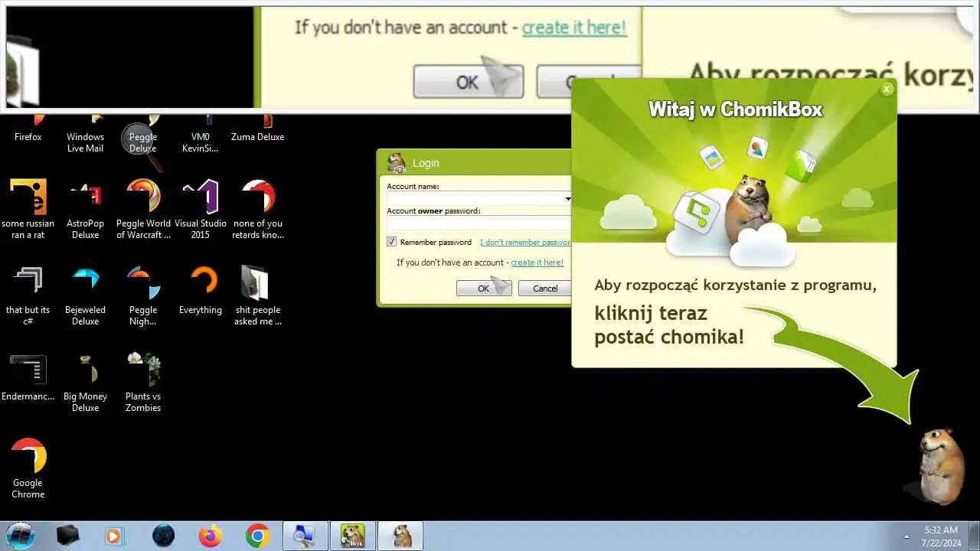Switch to the ChomikBox 'Box' taskbar button
Screen dimensions: 980x551
[x=352, y=536]
